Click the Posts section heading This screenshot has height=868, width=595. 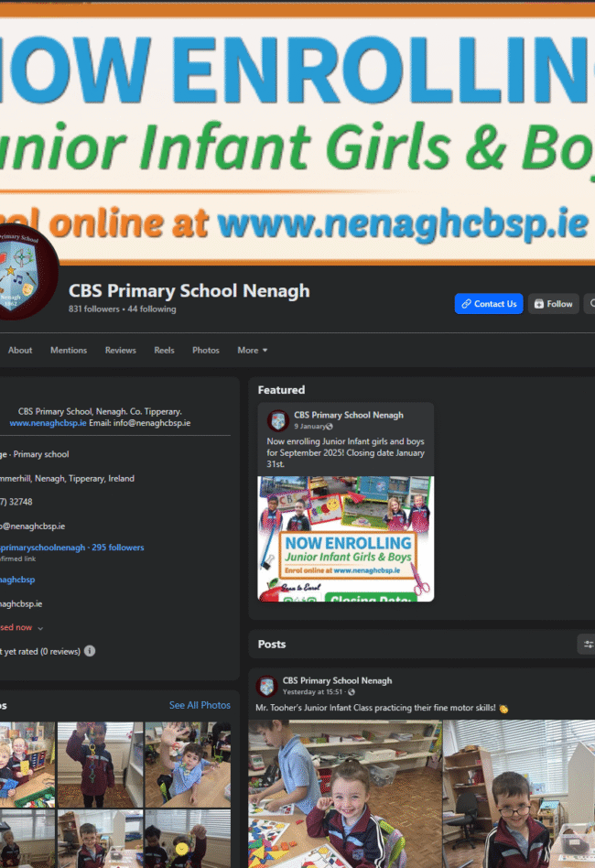(x=272, y=644)
